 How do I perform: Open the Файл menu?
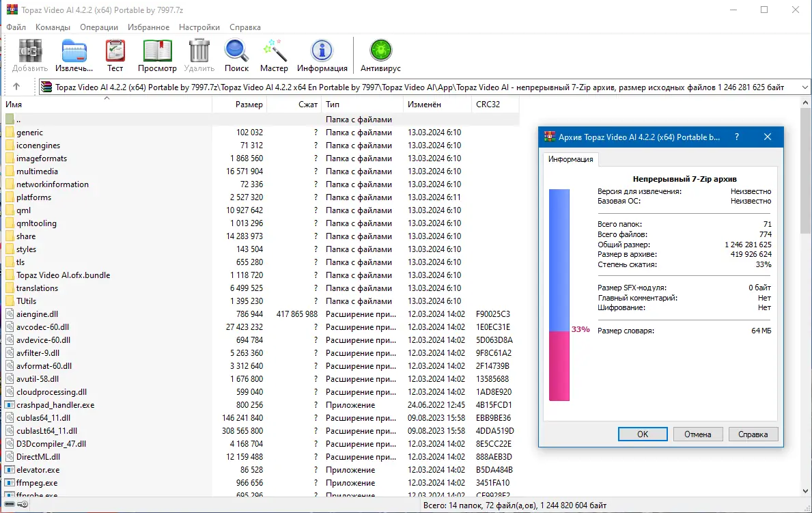15,27
